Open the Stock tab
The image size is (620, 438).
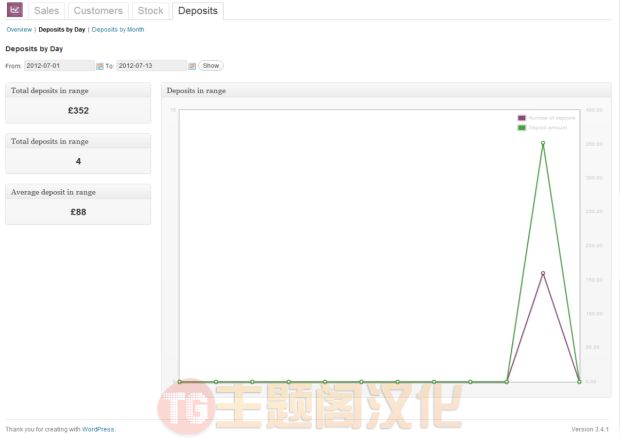(x=150, y=11)
